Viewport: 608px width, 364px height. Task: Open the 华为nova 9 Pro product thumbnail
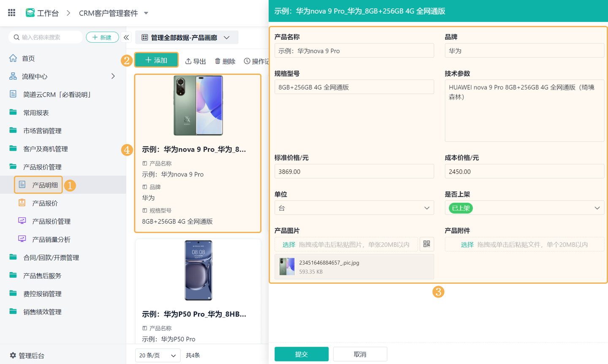click(x=198, y=106)
